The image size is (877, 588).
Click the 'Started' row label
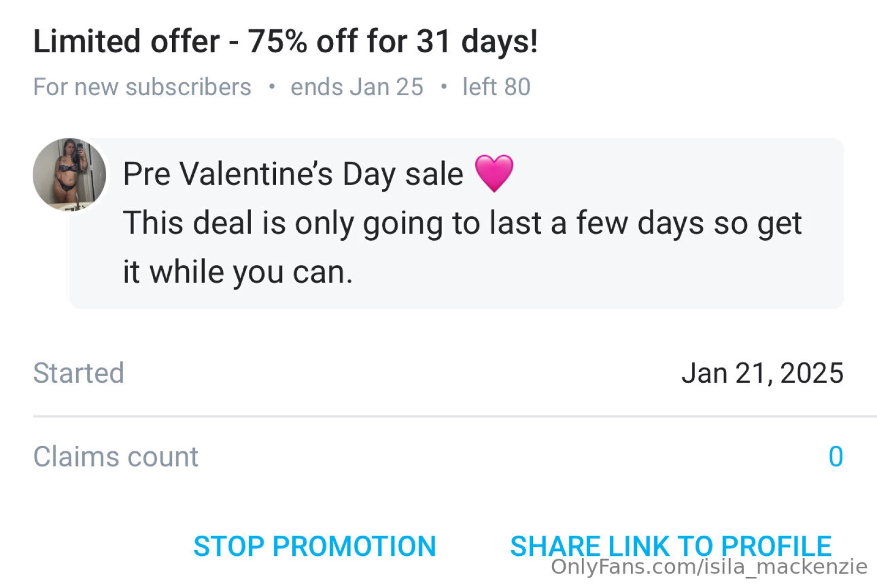coord(78,372)
